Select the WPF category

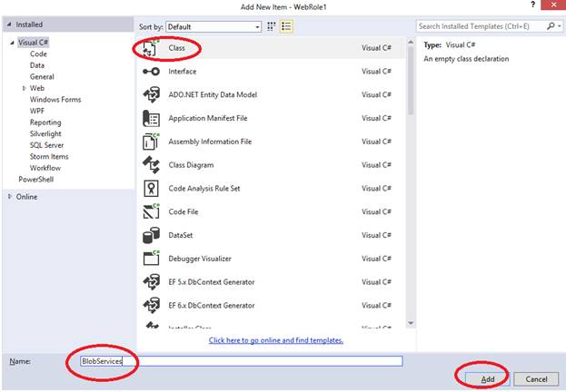coord(37,111)
